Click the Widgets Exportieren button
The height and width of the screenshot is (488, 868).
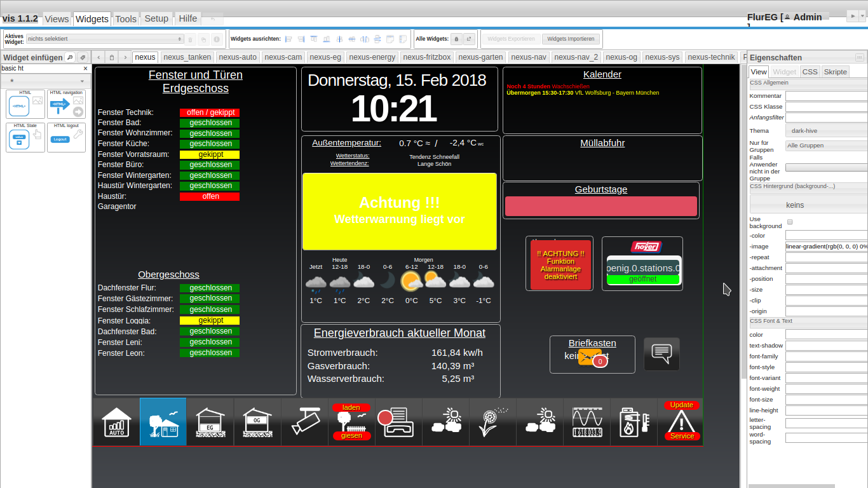coord(512,39)
